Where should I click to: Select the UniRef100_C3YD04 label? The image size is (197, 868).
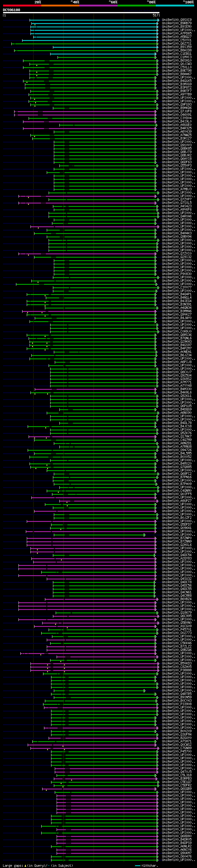pos(176,118)
